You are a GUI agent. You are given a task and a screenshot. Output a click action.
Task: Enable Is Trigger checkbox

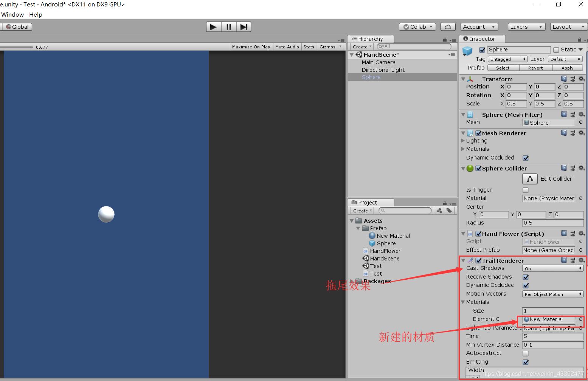tap(526, 190)
